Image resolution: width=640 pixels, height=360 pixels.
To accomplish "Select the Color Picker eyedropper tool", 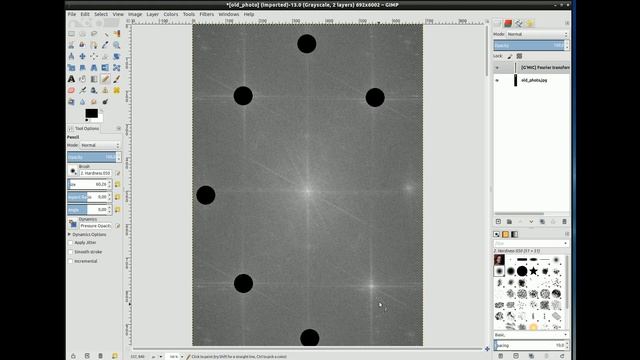I will click(105, 45).
